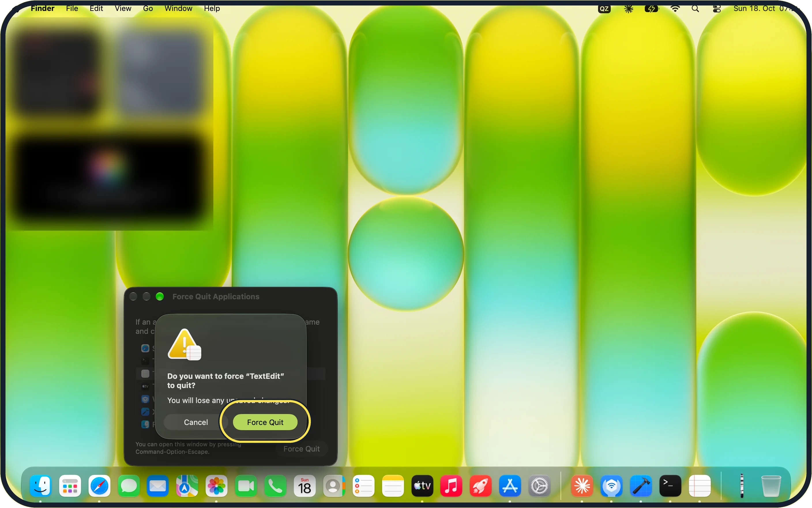The height and width of the screenshot is (508, 812).
Task: Open Finder from the Dock
Action: pos(41,486)
